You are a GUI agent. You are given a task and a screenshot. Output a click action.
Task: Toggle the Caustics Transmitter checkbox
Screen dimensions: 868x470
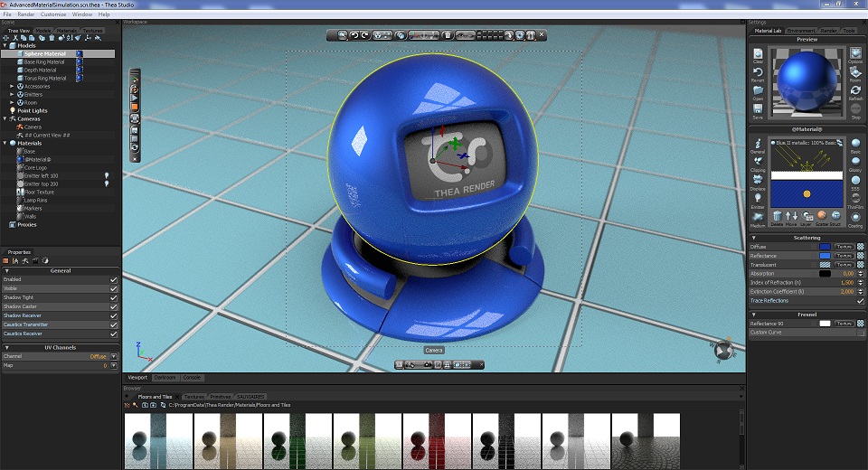click(114, 325)
